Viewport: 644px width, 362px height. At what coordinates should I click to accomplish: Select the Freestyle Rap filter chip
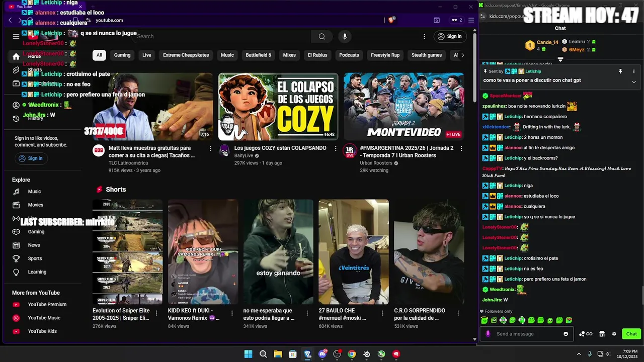385,55
